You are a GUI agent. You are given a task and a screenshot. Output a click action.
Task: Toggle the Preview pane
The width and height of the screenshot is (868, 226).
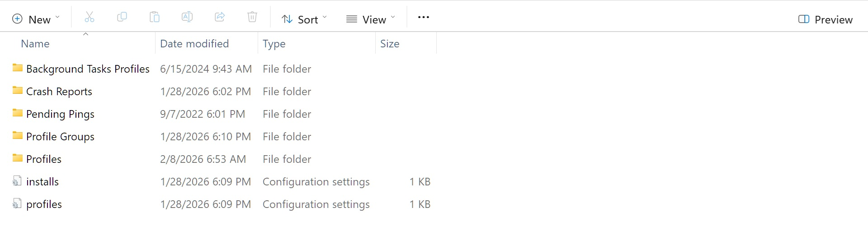(825, 19)
